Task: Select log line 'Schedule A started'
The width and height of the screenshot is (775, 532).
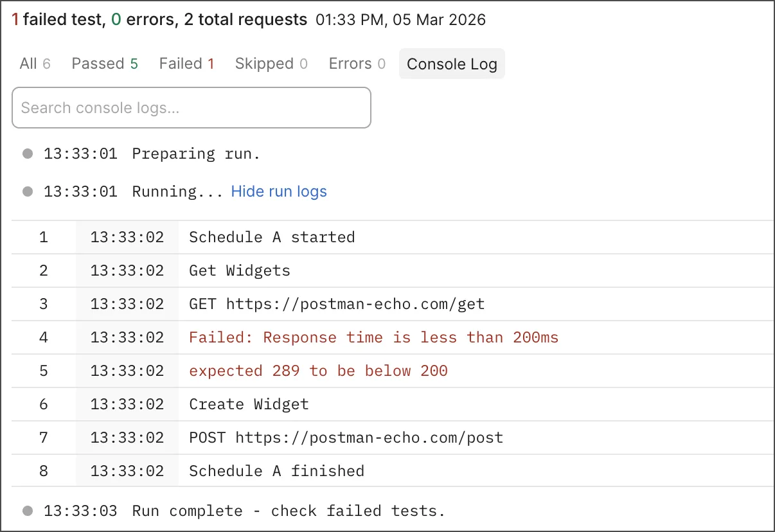Action: [272, 237]
